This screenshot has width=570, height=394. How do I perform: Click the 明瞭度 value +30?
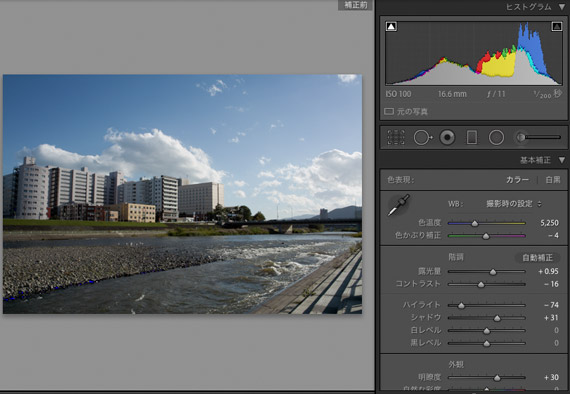tap(551, 377)
